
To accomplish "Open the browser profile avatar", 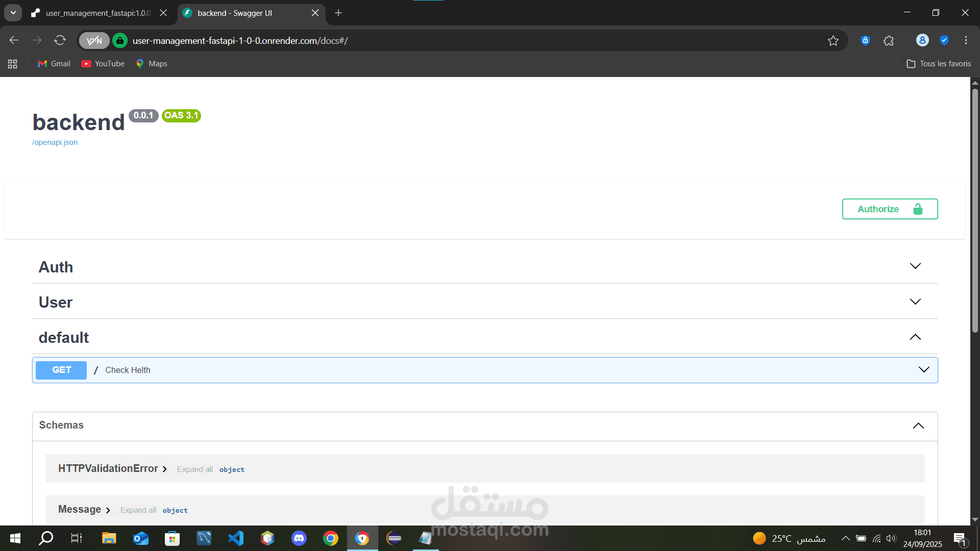I will tap(922, 40).
